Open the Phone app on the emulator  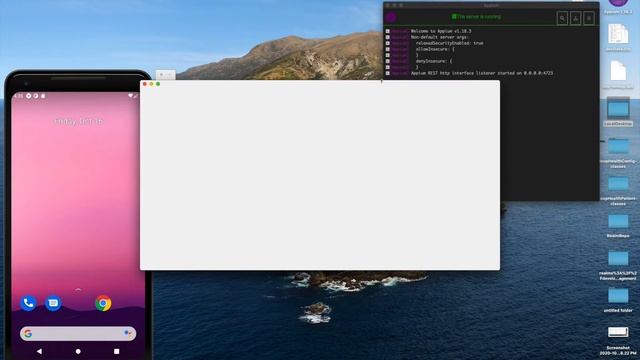click(x=28, y=303)
